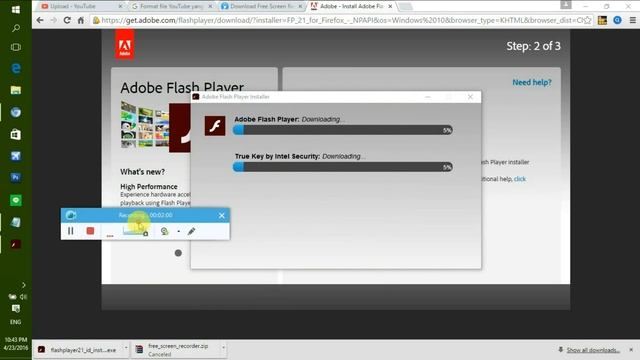Open the Show all downloads link
640x360 pixels.
pos(593,350)
